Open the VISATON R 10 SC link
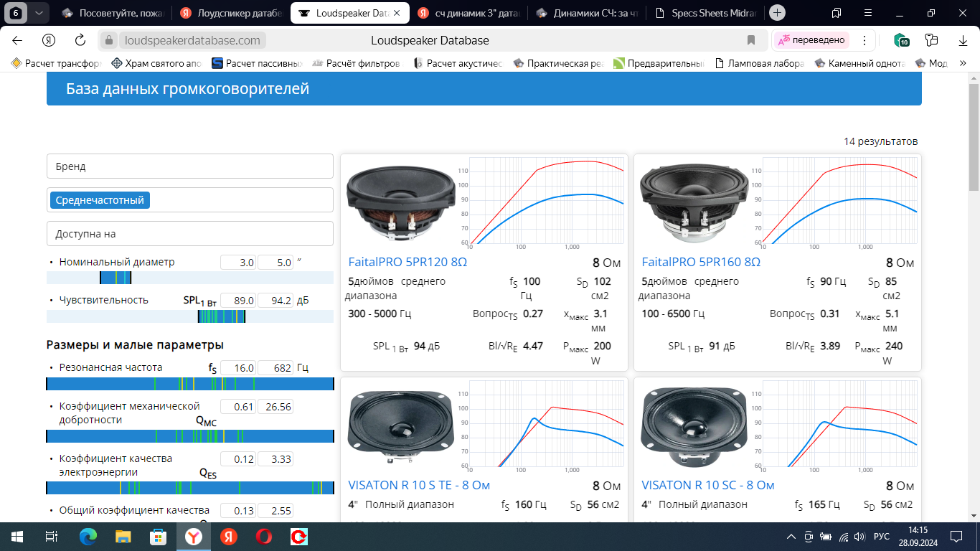 pos(708,485)
